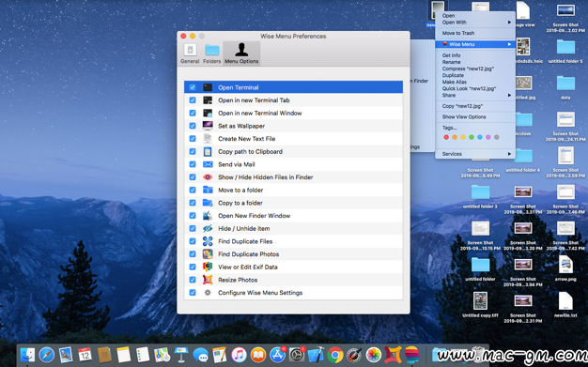Click the blue icon beside Find Duplicate Files
588x367 pixels.
pyautogui.click(x=208, y=241)
